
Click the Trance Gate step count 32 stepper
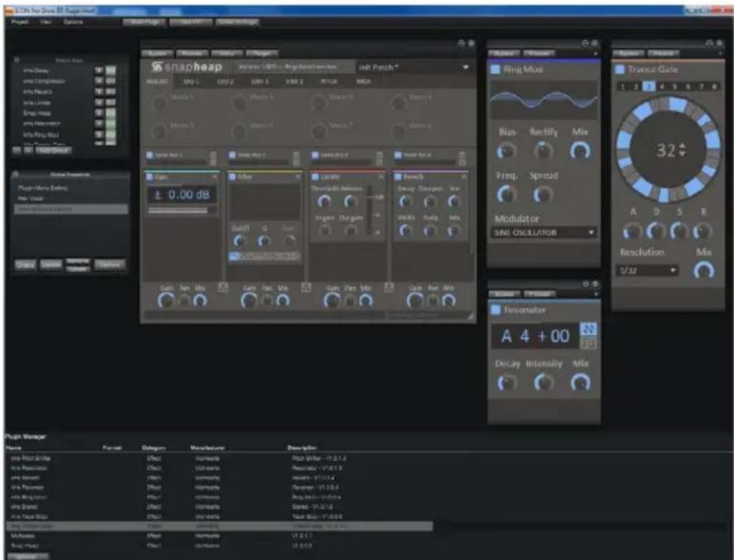coord(682,150)
